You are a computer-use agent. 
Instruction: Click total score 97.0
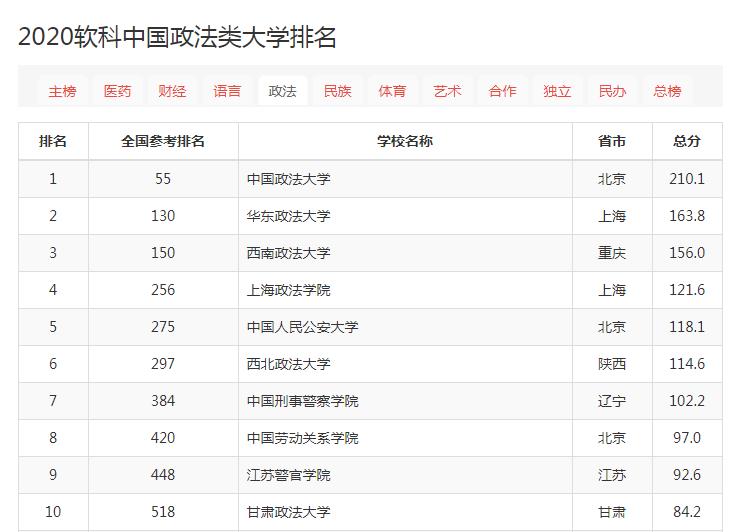coord(687,438)
